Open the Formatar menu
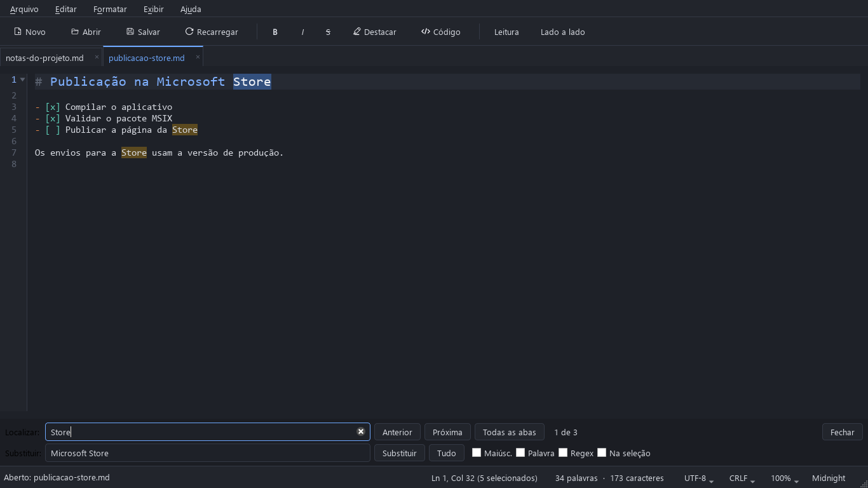The height and width of the screenshot is (488, 868). tap(110, 9)
